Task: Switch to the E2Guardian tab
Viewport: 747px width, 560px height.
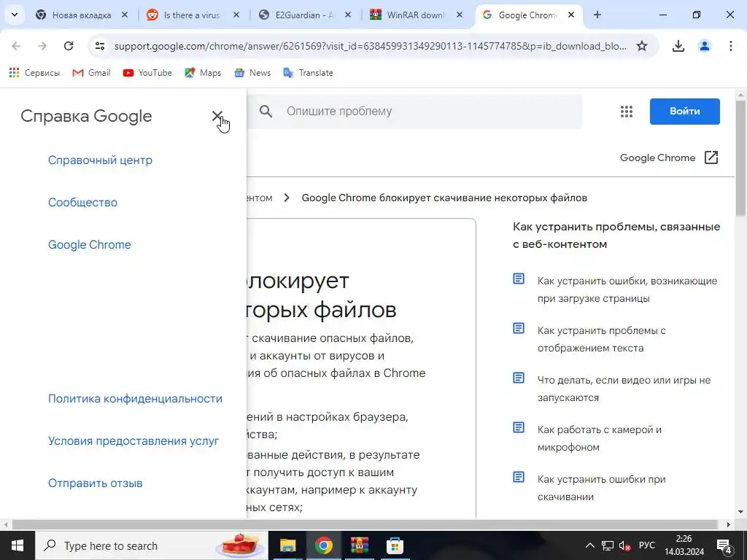Action: [x=304, y=15]
